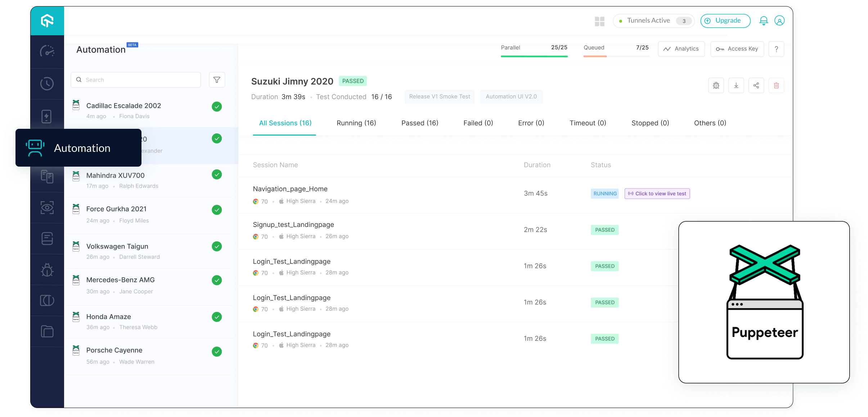Share the Suzuki Jimny 2020 test results
This screenshot has width=868, height=417.
pos(756,85)
